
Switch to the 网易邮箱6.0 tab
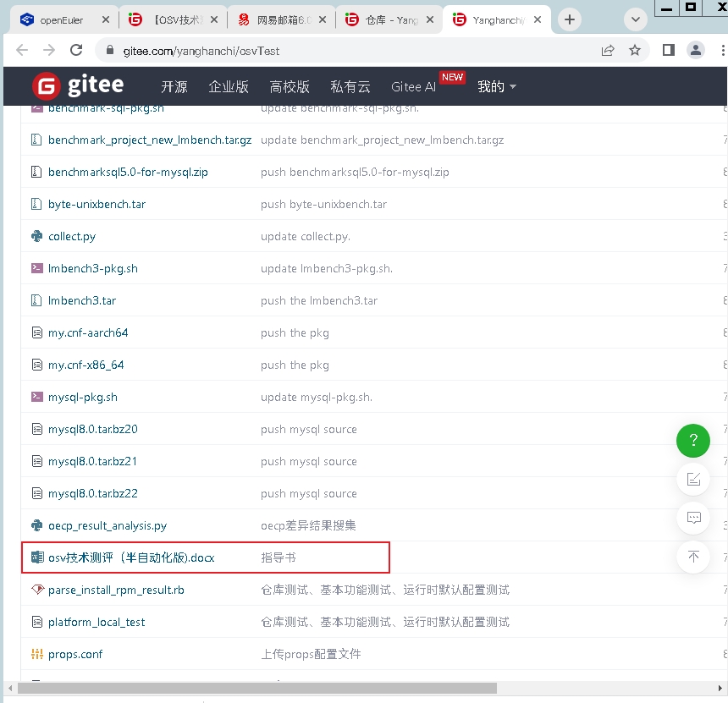tap(279, 19)
